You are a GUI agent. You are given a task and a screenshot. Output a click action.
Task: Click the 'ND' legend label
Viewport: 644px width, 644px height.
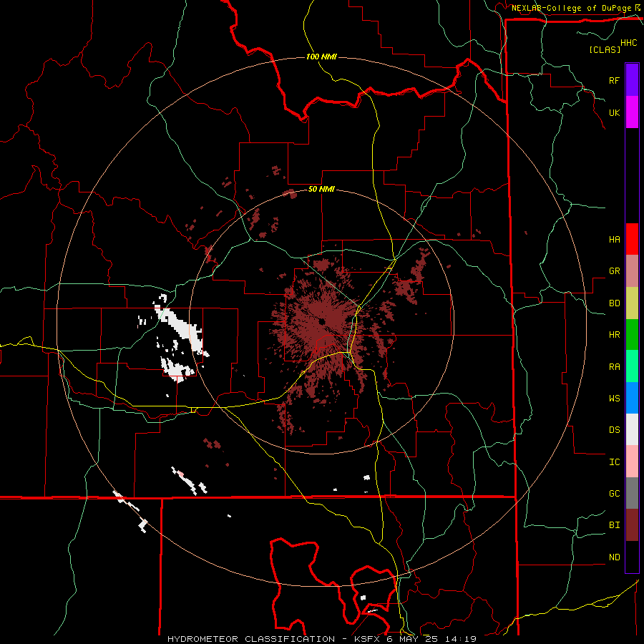point(614,557)
